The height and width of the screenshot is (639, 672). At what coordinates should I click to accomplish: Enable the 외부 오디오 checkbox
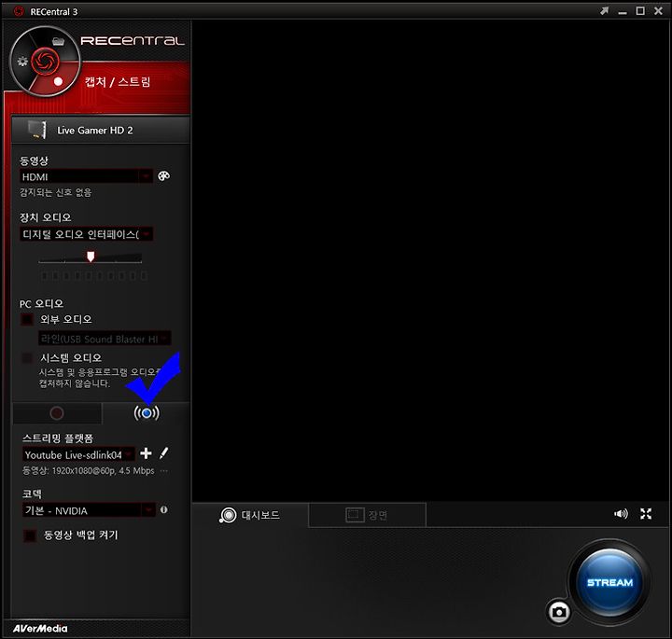[x=27, y=319]
